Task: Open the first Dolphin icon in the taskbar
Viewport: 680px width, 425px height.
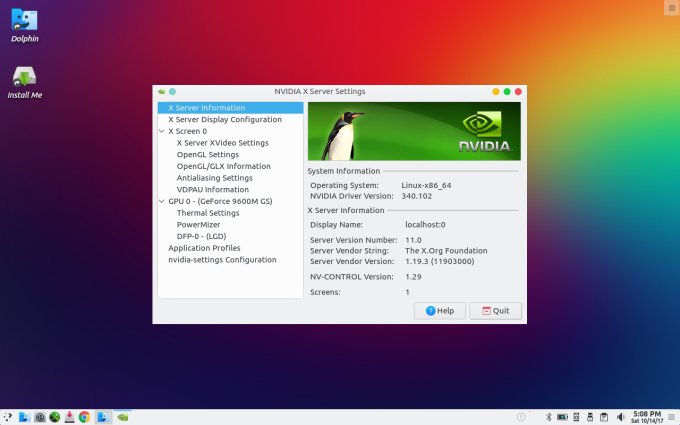Action: click(x=24, y=417)
